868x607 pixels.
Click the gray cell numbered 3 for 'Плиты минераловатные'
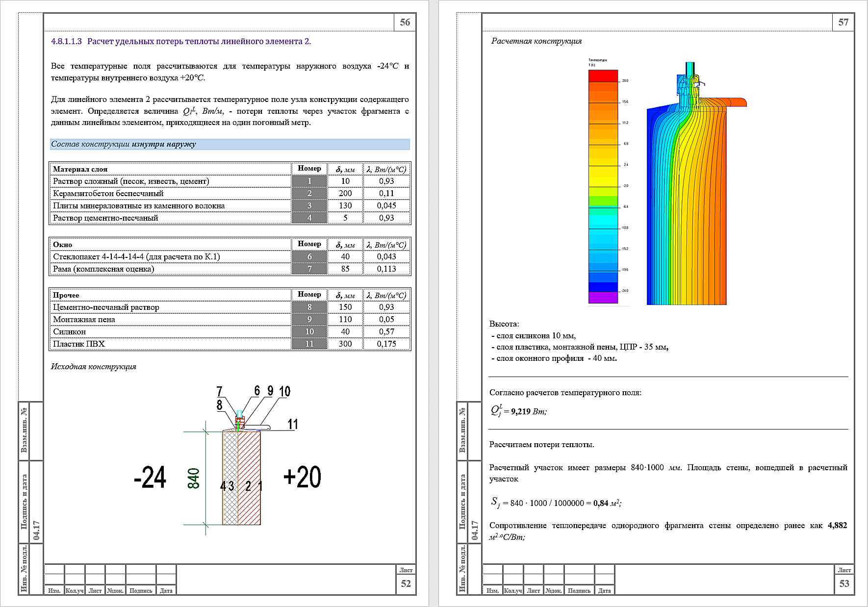click(x=309, y=206)
